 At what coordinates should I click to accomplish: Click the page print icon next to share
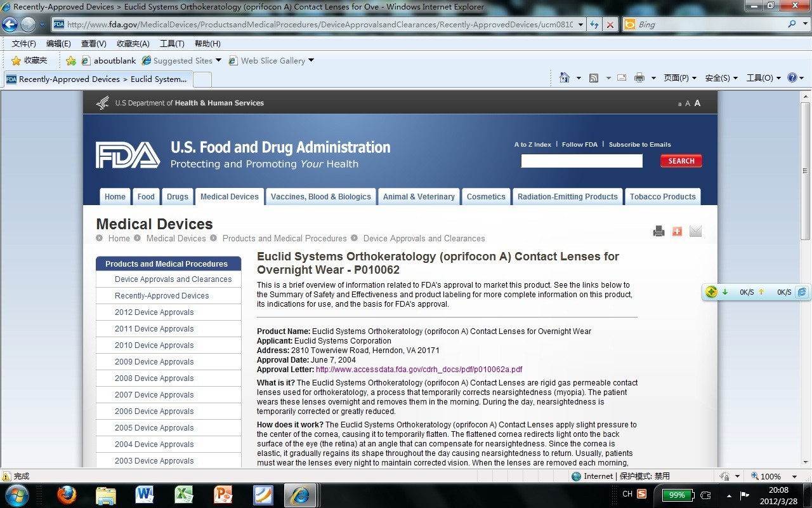[x=658, y=231]
